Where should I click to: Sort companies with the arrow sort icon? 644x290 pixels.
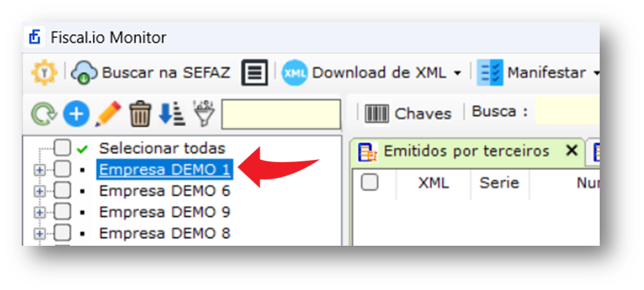click(x=172, y=114)
